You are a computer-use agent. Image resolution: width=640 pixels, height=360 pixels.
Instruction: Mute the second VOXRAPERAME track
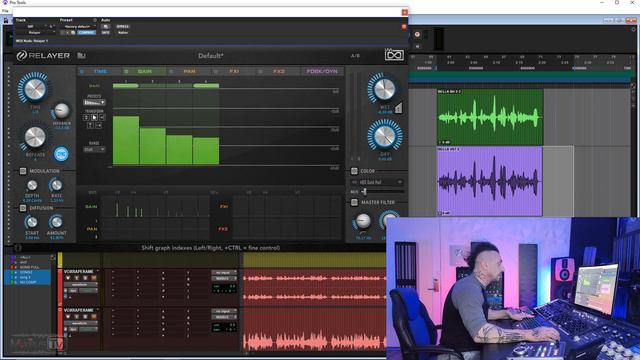point(94,317)
